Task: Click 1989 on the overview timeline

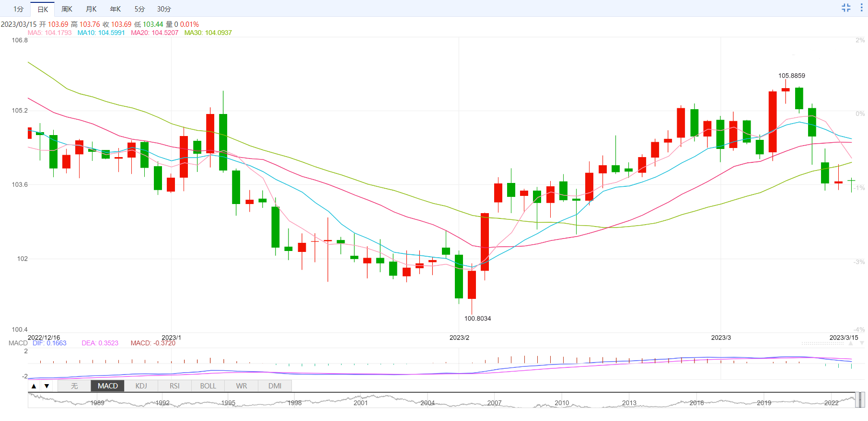Action: tap(97, 403)
